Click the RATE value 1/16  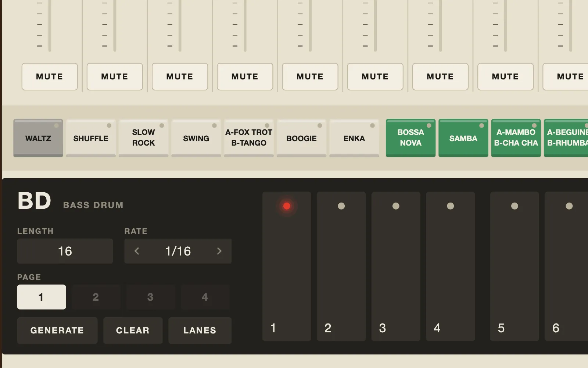pos(178,251)
